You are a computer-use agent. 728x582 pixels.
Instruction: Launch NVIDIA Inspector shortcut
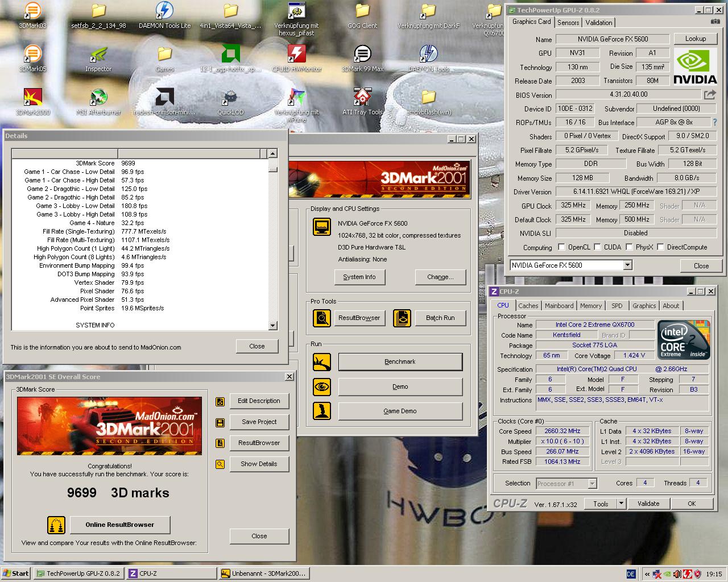pos(98,54)
